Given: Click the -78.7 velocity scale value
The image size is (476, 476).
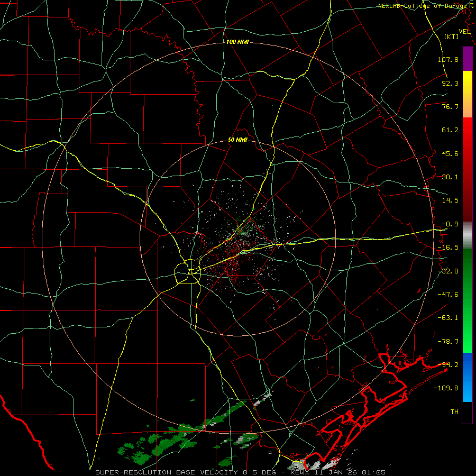Looking at the screenshot, I should [448, 342].
